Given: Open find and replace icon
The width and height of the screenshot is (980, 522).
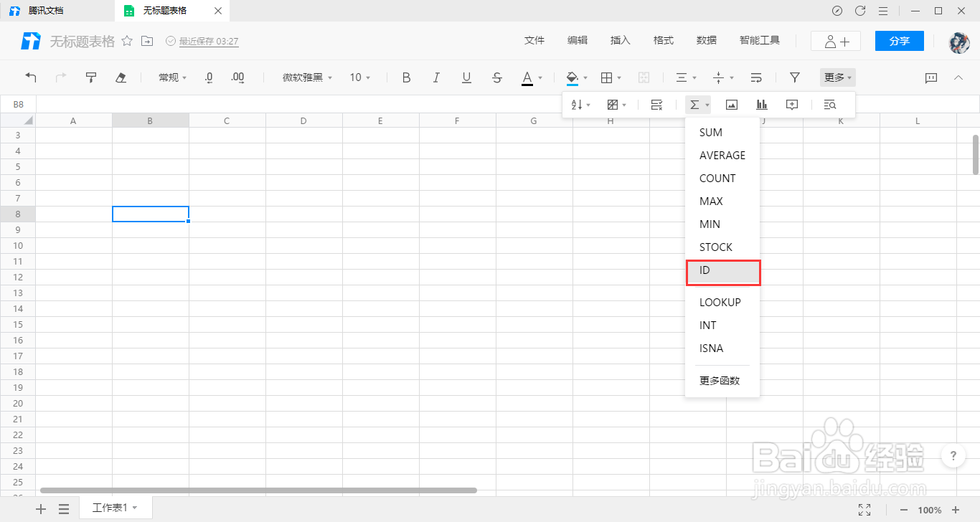Looking at the screenshot, I should pos(830,105).
